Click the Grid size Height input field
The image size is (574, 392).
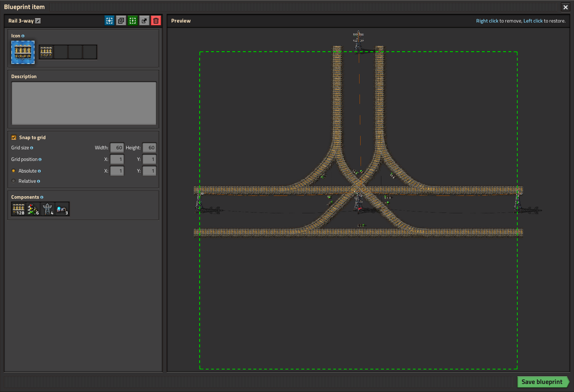tap(149, 148)
